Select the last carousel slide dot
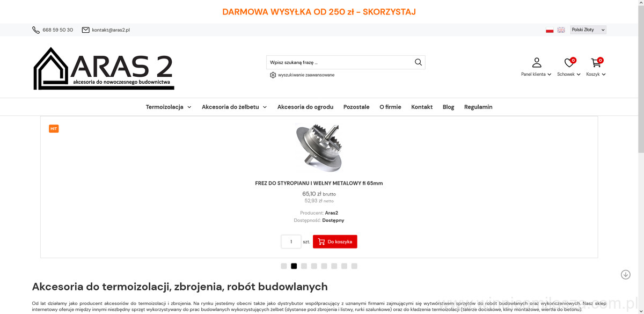This screenshot has height=314, width=644. coord(354,266)
